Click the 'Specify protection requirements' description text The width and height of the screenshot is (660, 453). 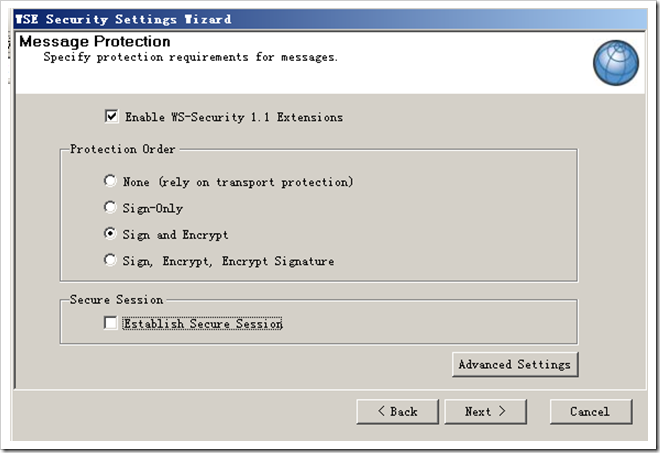190,58
